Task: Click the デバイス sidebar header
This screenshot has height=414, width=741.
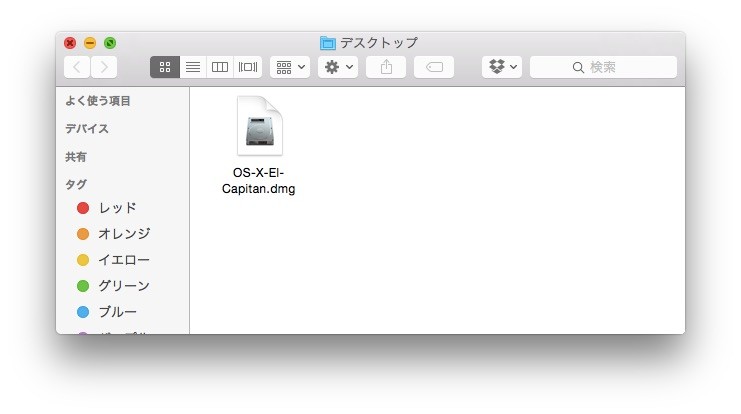Action: click(x=87, y=129)
